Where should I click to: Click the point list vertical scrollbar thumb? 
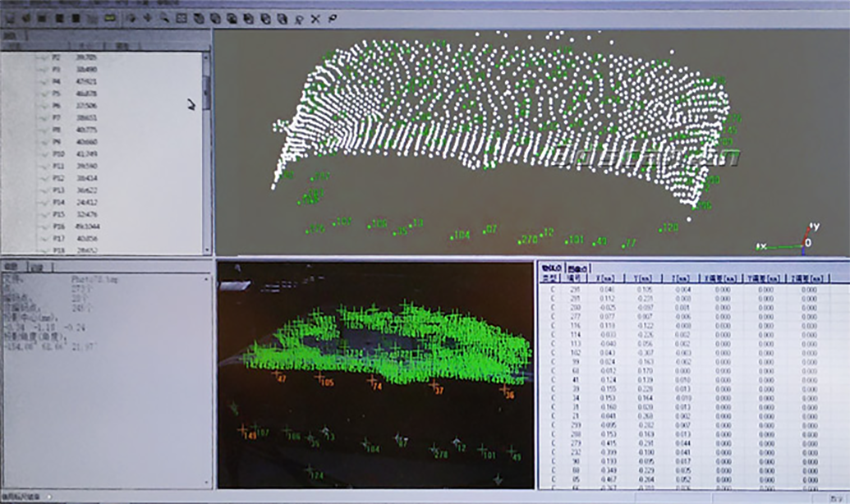coord(207,90)
